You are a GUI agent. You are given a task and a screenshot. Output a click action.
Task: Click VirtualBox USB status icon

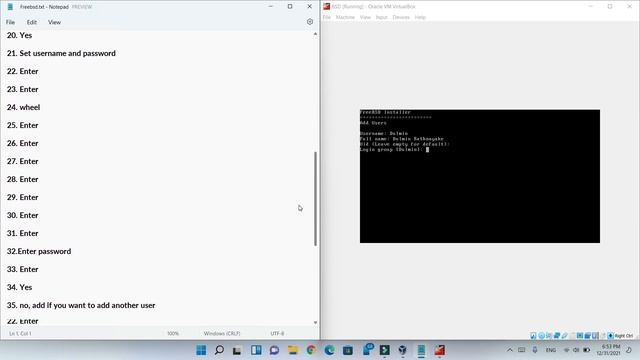[x=564, y=336]
